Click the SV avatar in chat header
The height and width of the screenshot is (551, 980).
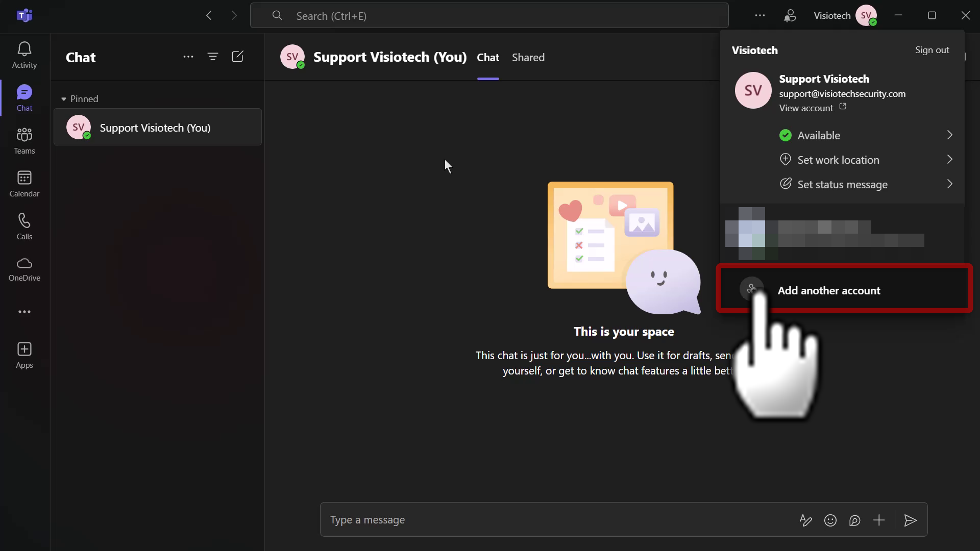[x=292, y=57]
